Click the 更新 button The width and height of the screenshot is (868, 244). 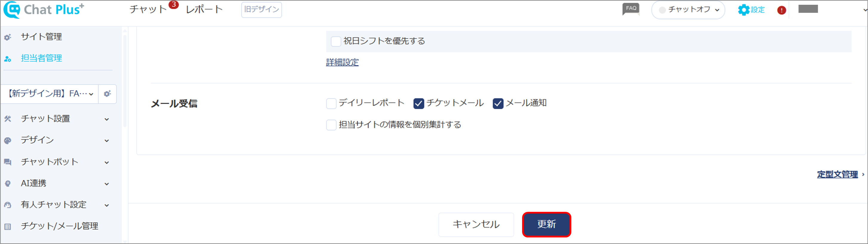click(546, 224)
